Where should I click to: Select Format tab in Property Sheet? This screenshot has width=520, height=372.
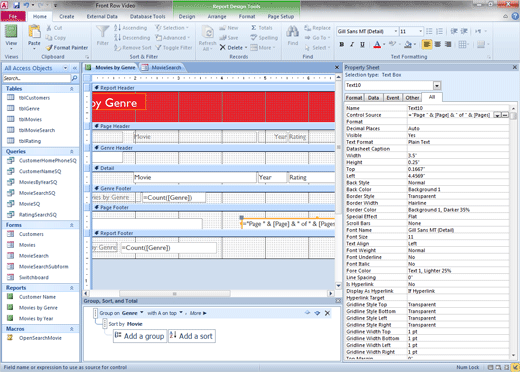click(x=354, y=98)
